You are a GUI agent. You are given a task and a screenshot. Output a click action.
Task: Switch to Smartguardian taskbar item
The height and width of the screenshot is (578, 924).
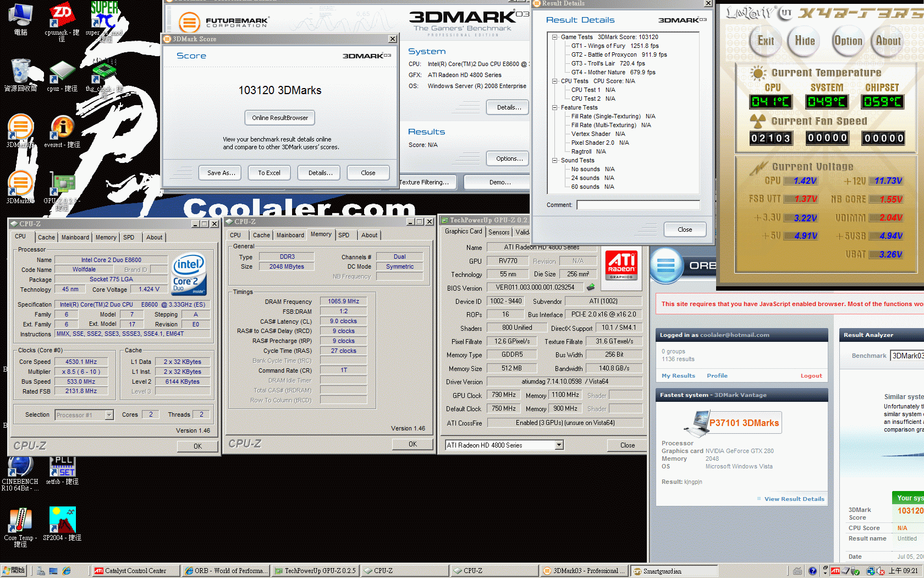pyautogui.click(x=673, y=571)
